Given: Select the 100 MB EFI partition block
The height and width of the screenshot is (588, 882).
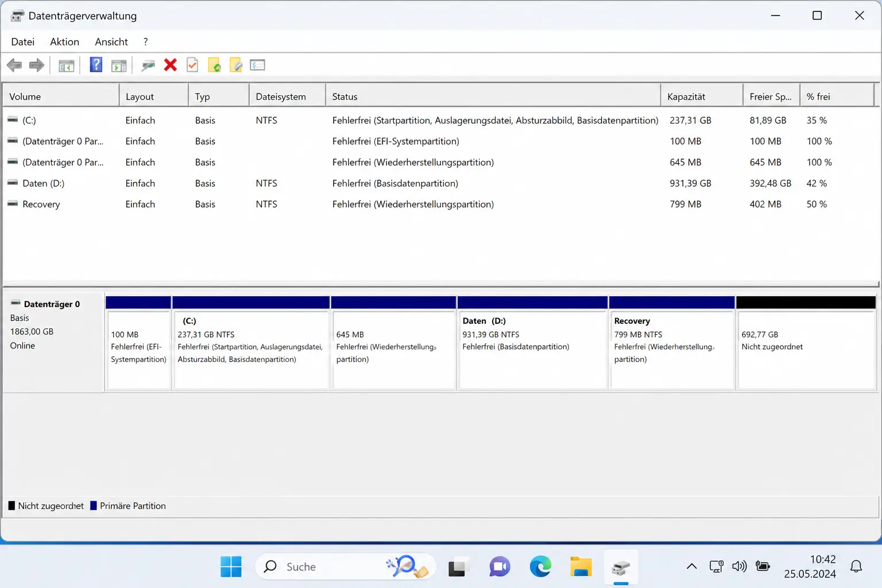Looking at the screenshot, I should (x=138, y=343).
